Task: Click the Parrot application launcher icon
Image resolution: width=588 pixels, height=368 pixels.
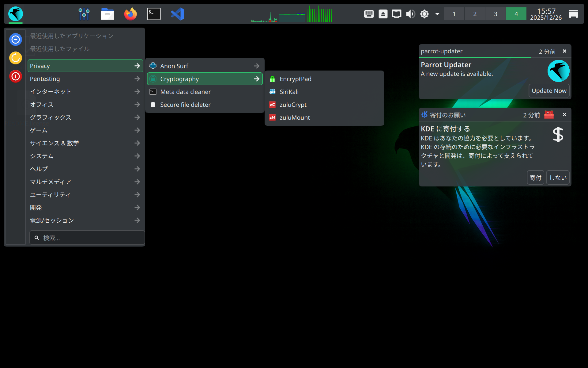Action: [x=16, y=14]
